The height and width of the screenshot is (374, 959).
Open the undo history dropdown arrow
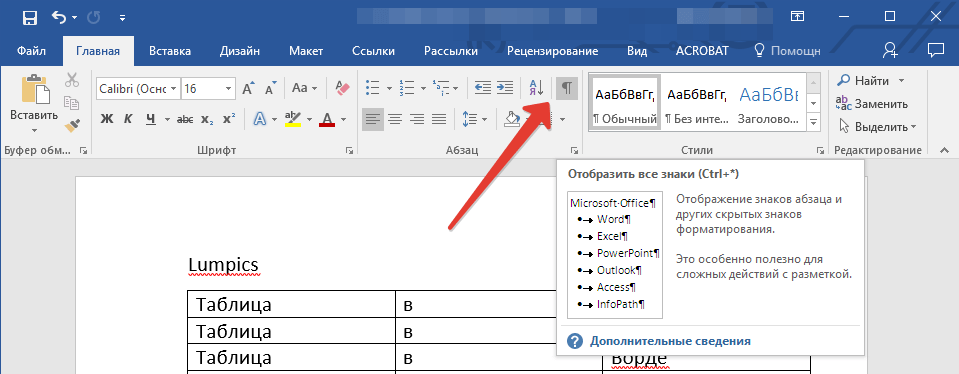(75, 18)
